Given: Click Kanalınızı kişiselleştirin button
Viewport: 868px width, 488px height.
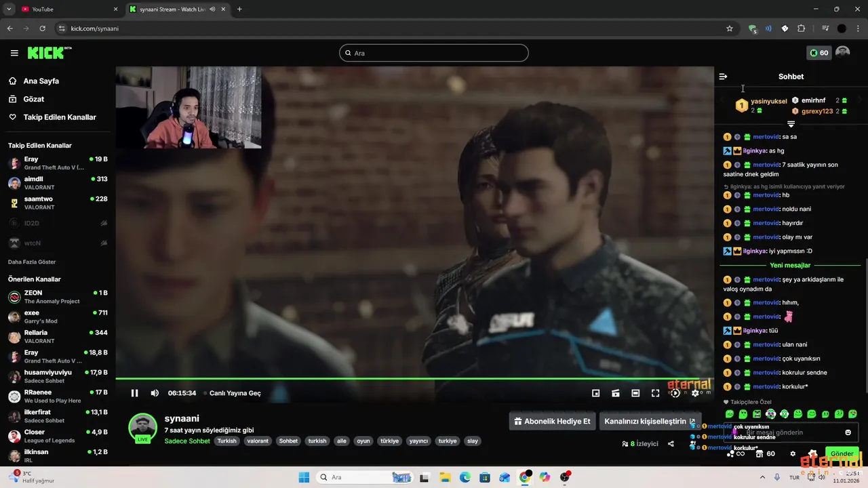Looking at the screenshot, I should (x=650, y=421).
